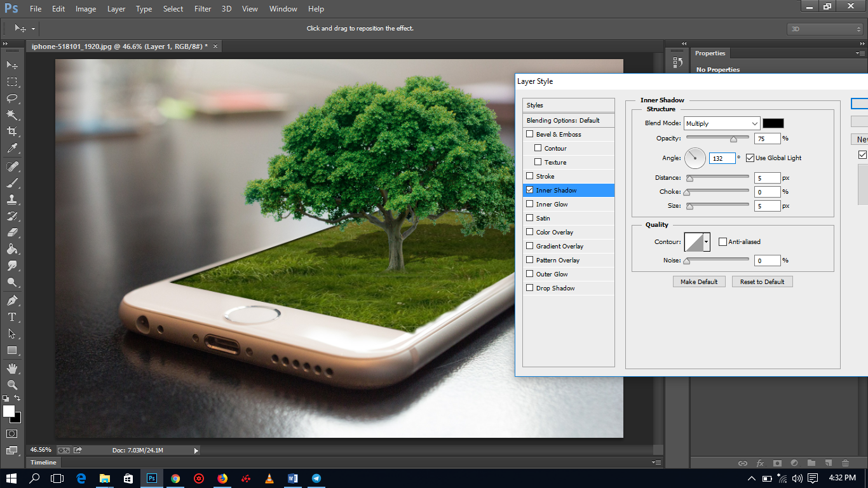Click the shadow color black swatch
Viewport: 868px width, 488px height.
pyautogui.click(x=773, y=123)
